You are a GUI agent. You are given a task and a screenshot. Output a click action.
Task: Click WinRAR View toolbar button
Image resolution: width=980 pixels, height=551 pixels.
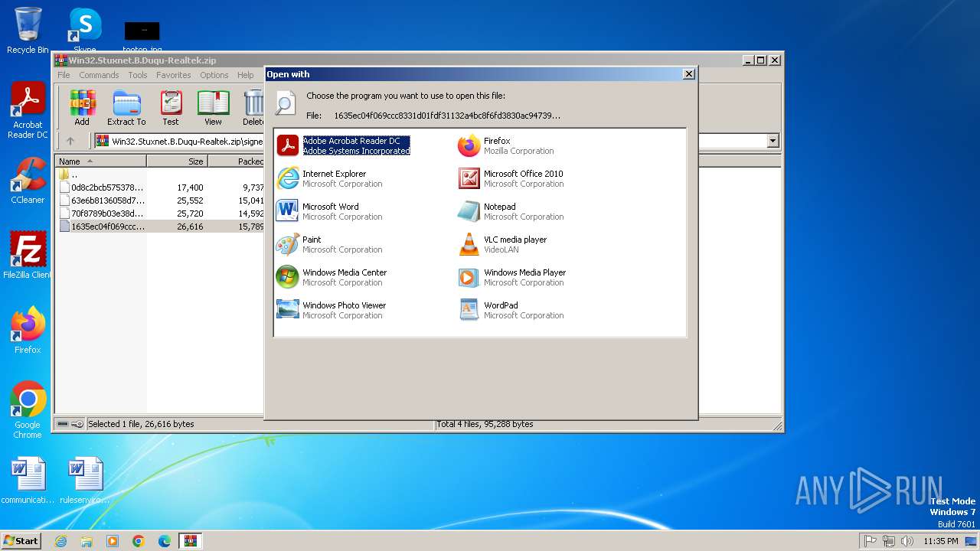coord(213,107)
